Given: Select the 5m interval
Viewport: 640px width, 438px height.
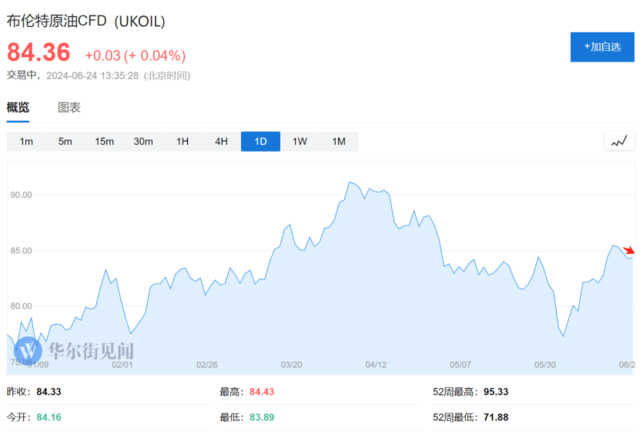Looking at the screenshot, I should coord(65,141).
